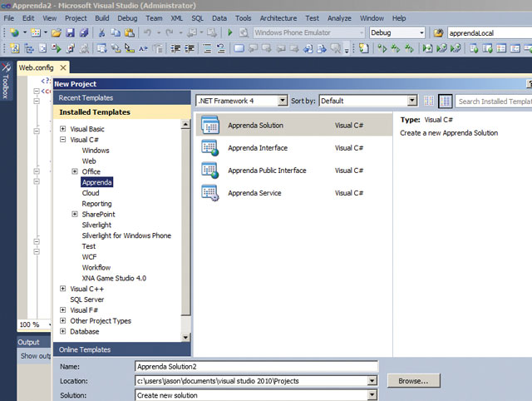Screen dimensions: 532x401
Task: Click the green Start Debugging arrow
Action: tap(229, 32)
